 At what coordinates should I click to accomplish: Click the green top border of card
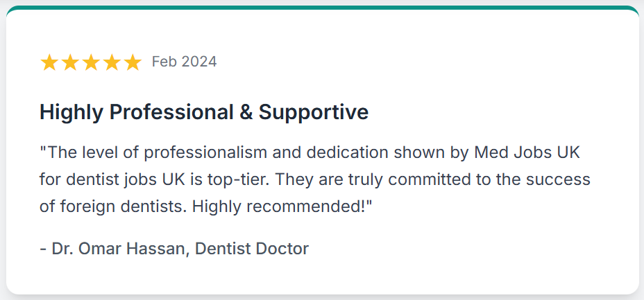pyautogui.click(x=322, y=8)
